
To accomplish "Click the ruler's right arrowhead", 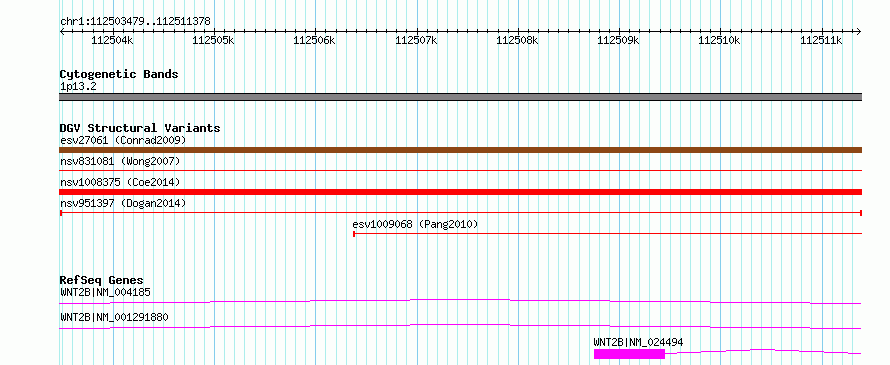I will (x=858, y=31).
